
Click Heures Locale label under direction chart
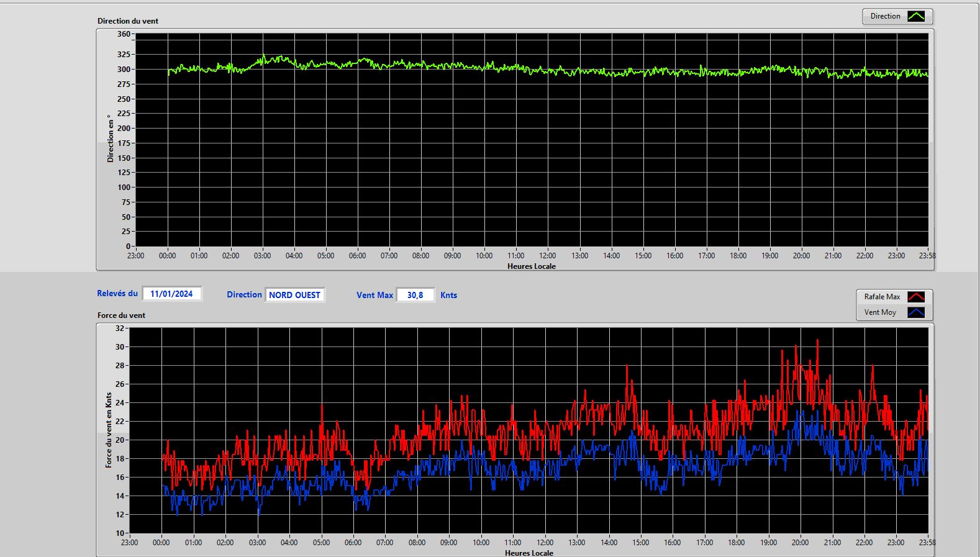532,266
